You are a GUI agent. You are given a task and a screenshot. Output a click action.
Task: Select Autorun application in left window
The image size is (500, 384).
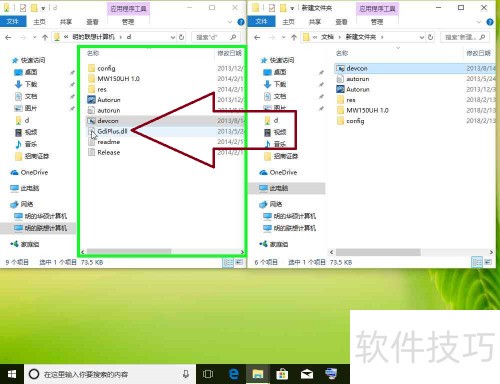click(104, 100)
